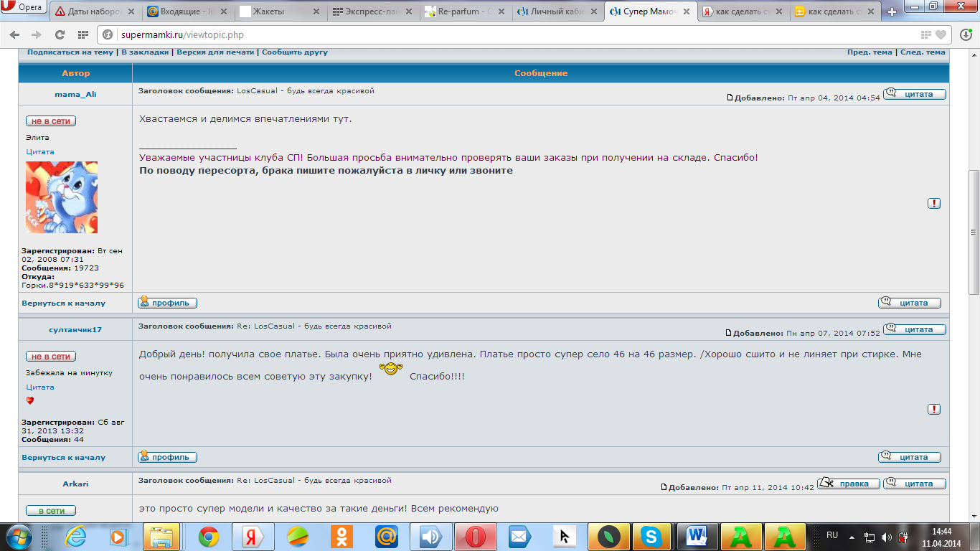
Task: Click the blue speaker icon in taskbar
Action: 430,536
